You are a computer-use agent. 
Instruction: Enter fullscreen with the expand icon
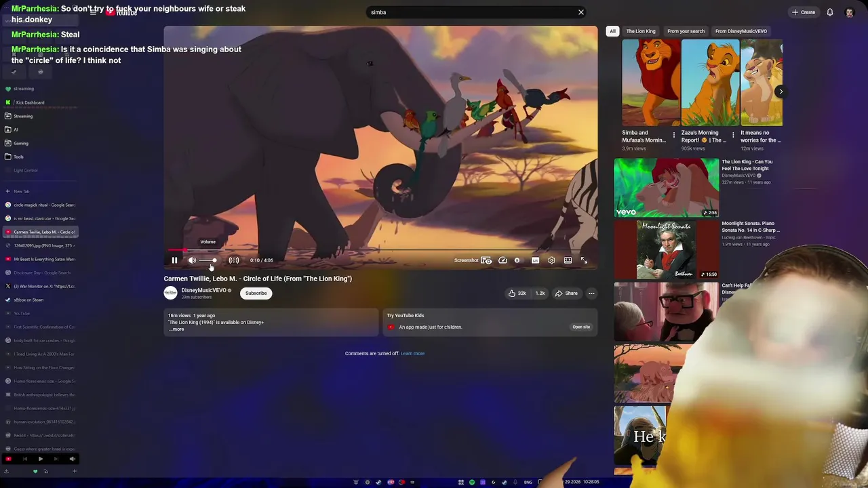(x=584, y=260)
